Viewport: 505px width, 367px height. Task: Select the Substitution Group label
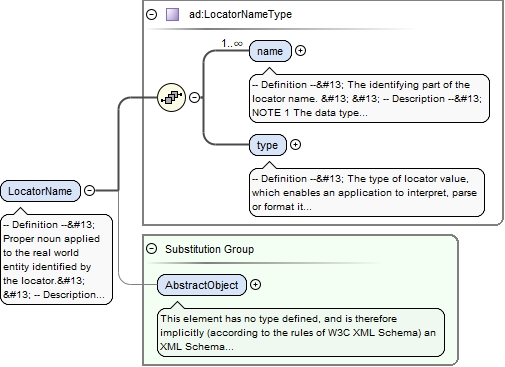[209, 249]
